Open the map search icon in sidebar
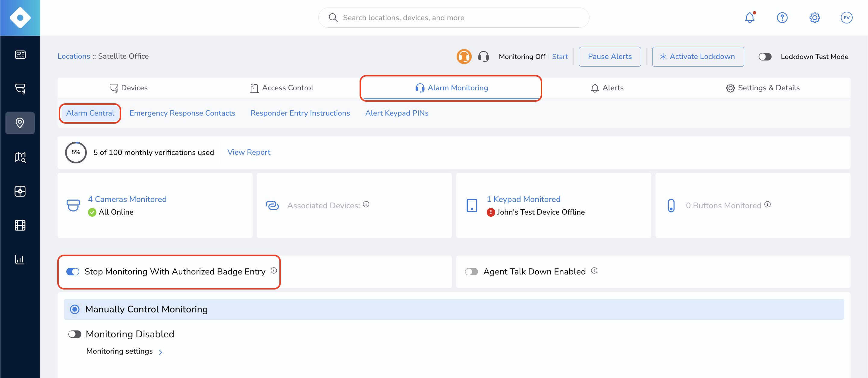The image size is (868, 378). tap(20, 157)
